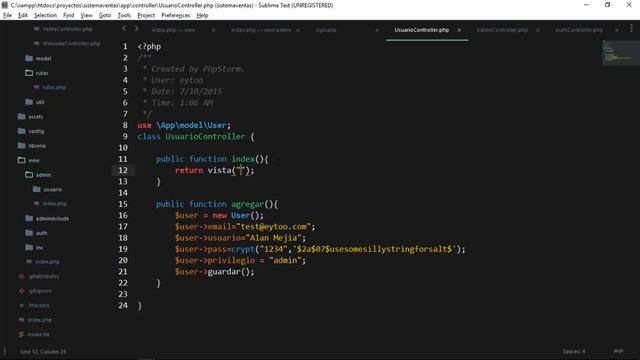Expand the auth folder

41,233
